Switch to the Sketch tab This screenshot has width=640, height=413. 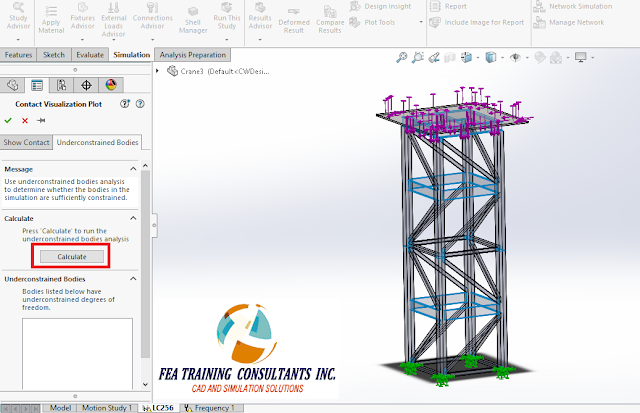point(54,55)
